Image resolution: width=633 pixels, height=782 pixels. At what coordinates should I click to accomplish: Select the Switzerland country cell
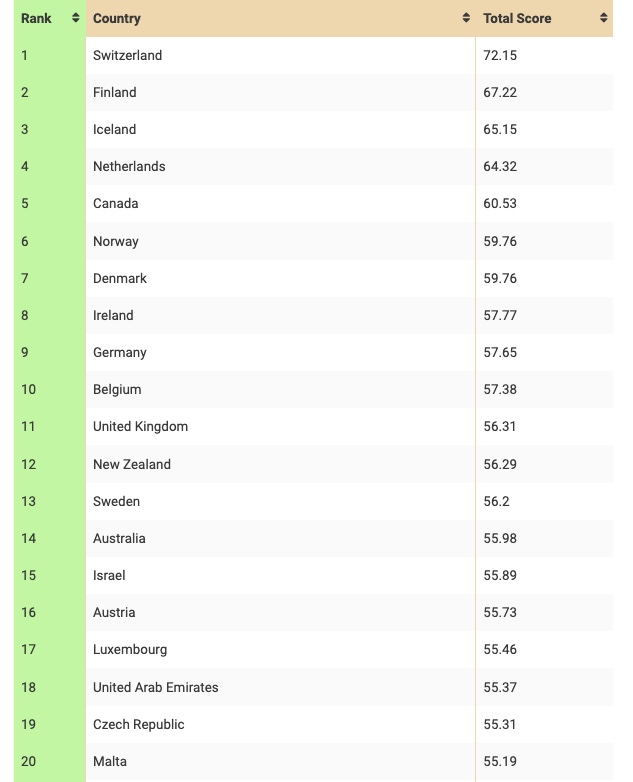point(281,55)
